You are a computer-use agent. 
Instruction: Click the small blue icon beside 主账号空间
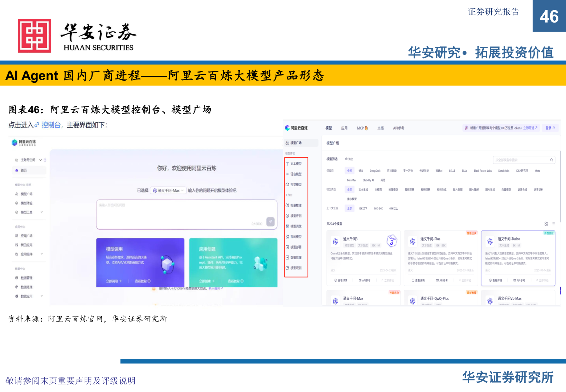pos(45,160)
